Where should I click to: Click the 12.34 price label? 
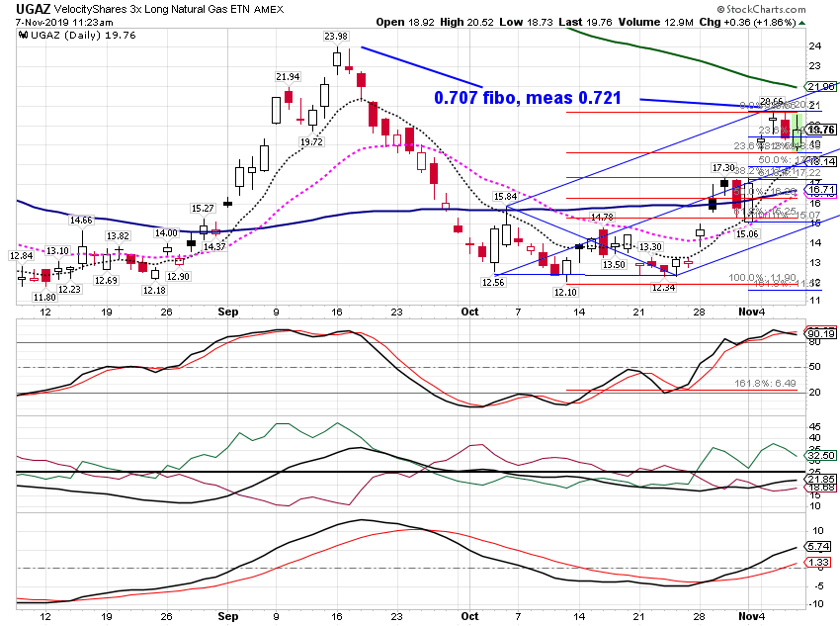click(x=663, y=288)
